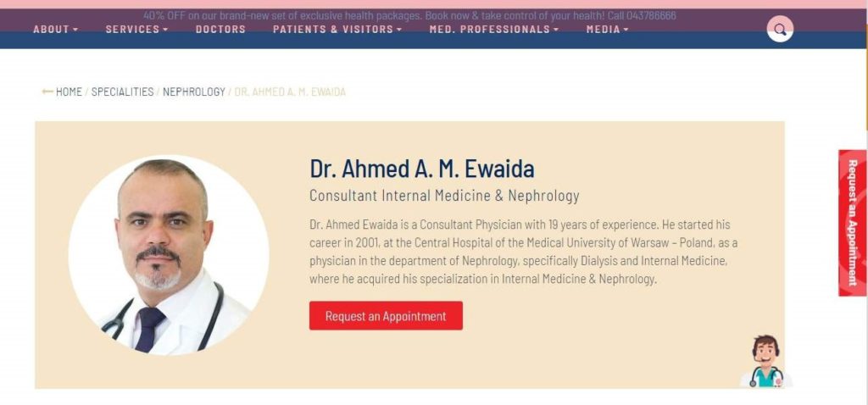Expand the ABOUT dropdown menu
The height and width of the screenshot is (405, 868).
click(x=55, y=30)
